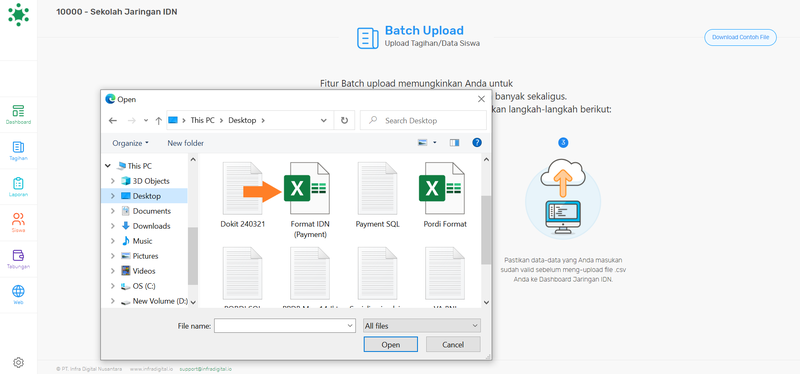Click the Jaringan IDN logo
This screenshot has width=800, height=374.
(x=18, y=14)
